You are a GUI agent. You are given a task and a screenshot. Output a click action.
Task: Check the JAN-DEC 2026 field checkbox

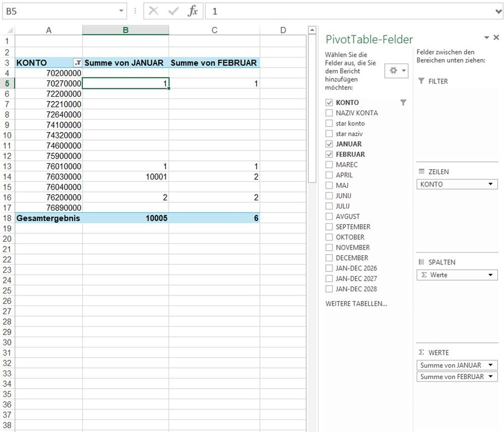click(x=329, y=268)
